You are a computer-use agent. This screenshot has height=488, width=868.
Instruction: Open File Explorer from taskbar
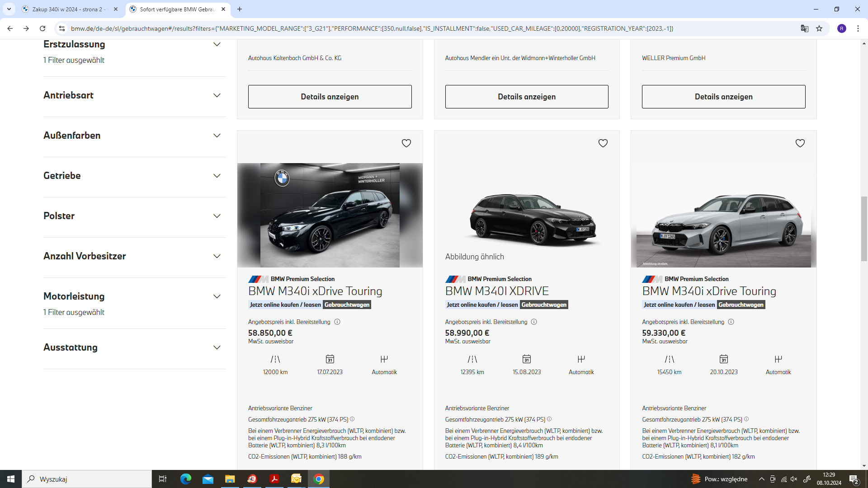(x=230, y=479)
